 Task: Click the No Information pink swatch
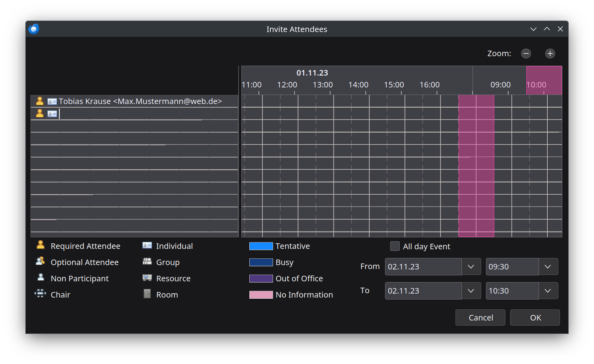coord(261,295)
